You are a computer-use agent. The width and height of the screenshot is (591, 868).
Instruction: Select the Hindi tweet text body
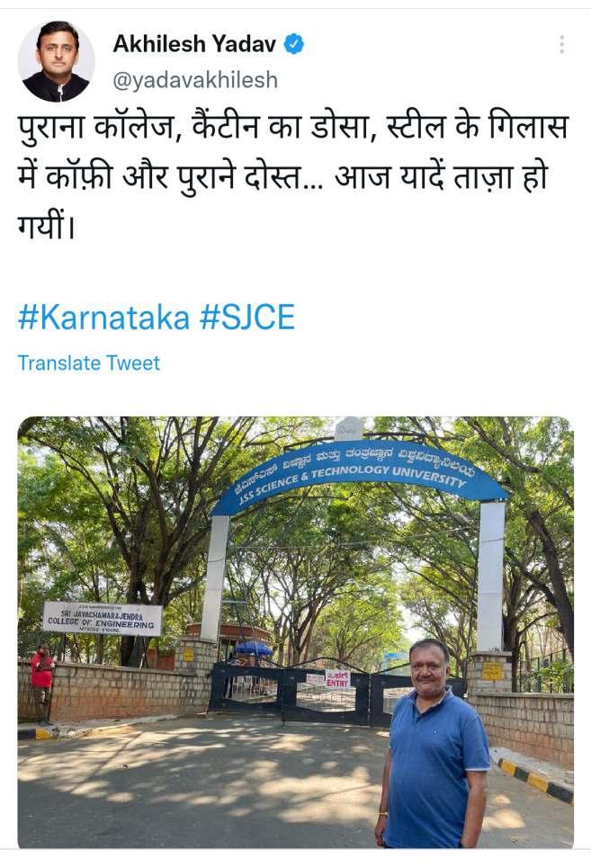pyautogui.click(x=293, y=177)
